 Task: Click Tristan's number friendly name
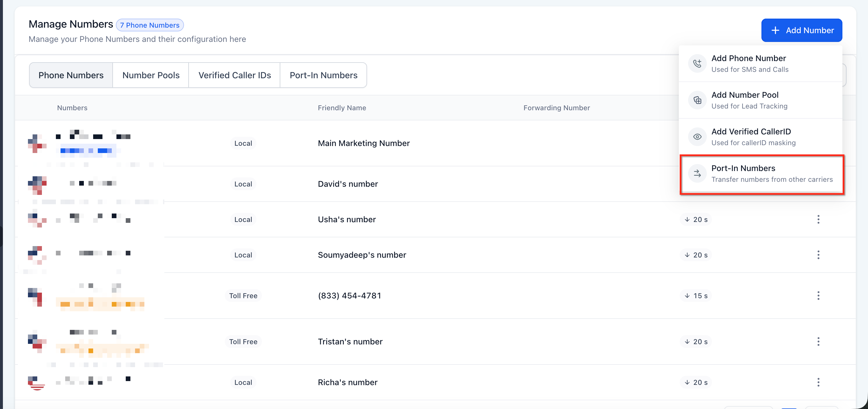(350, 341)
